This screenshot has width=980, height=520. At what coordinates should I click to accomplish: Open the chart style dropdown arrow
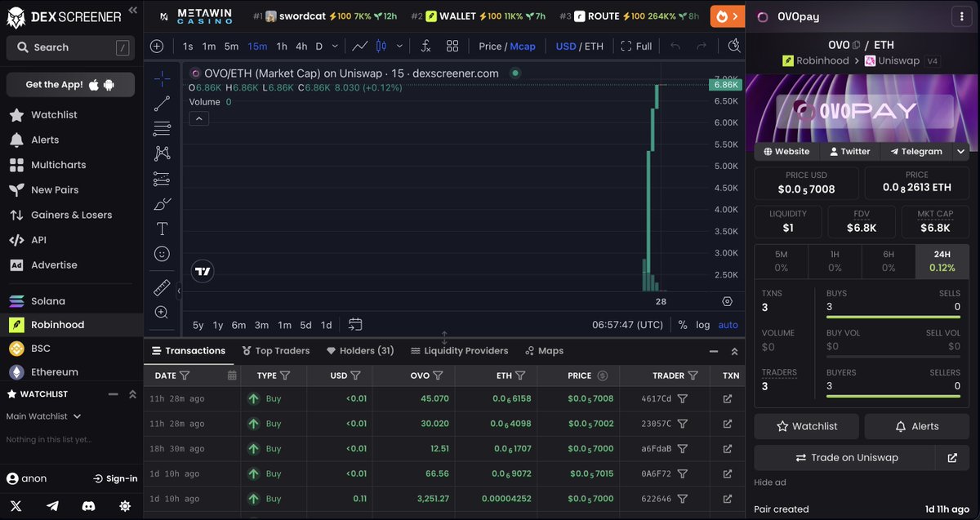tap(399, 47)
